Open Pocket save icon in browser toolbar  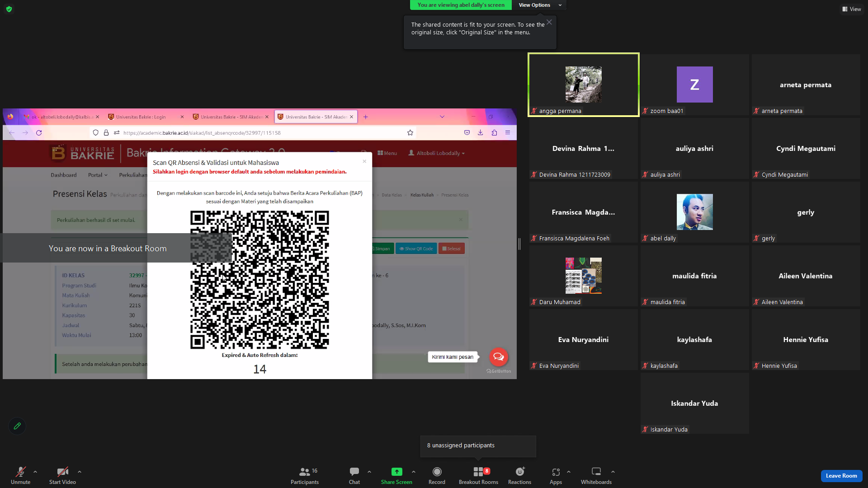click(467, 133)
